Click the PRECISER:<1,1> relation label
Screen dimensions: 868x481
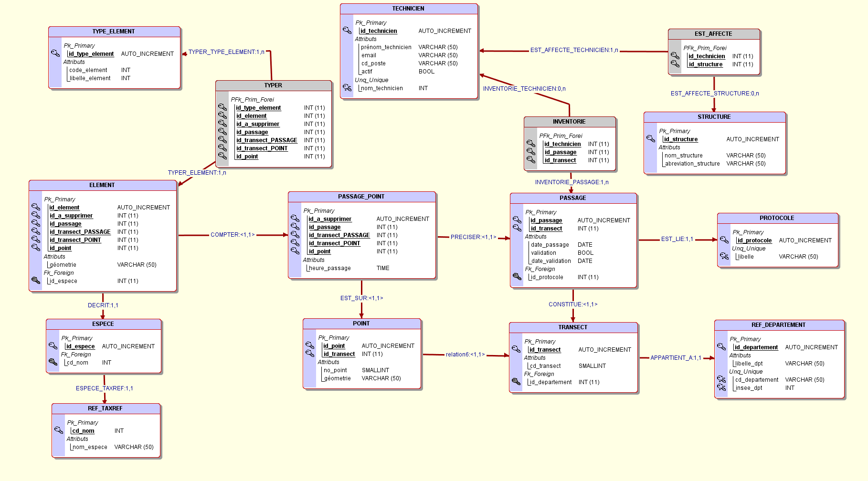[473, 237]
